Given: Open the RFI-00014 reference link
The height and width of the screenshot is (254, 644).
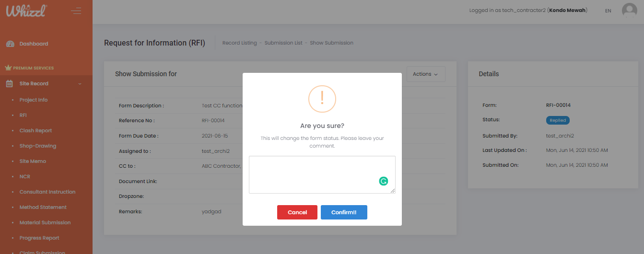Looking at the screenshot, I should [213, 121].
